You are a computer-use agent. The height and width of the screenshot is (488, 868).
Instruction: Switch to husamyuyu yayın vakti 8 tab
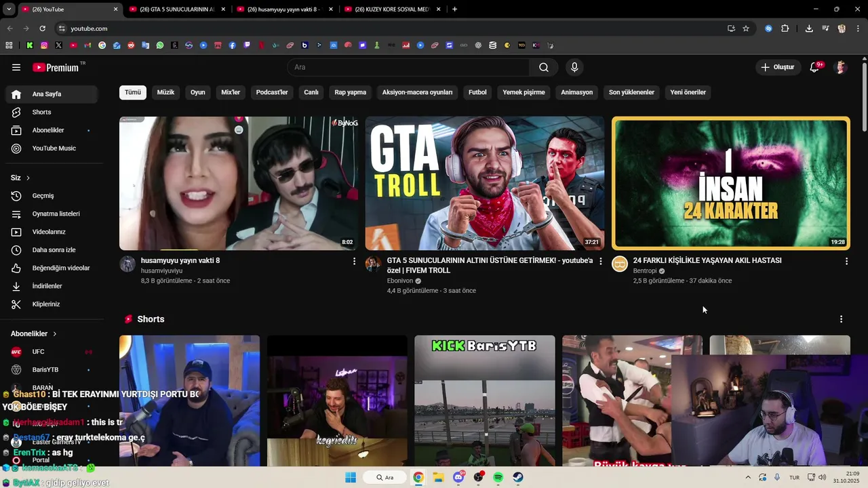285,9
